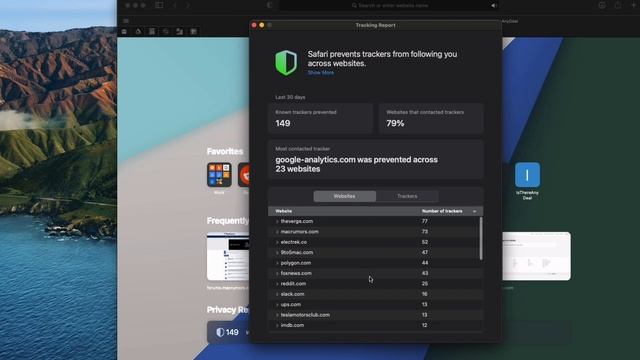
Task: Click the green privacy shield icon
Action: click(286, 62)
